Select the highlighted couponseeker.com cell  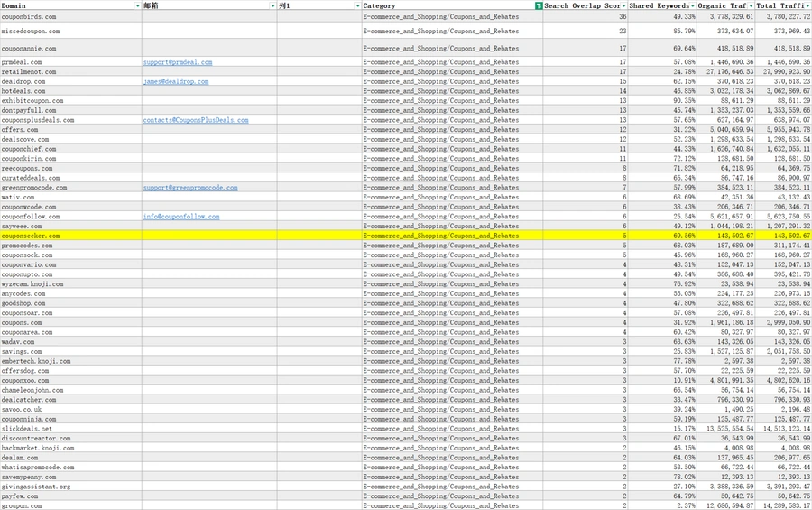(x=71, y=236)
